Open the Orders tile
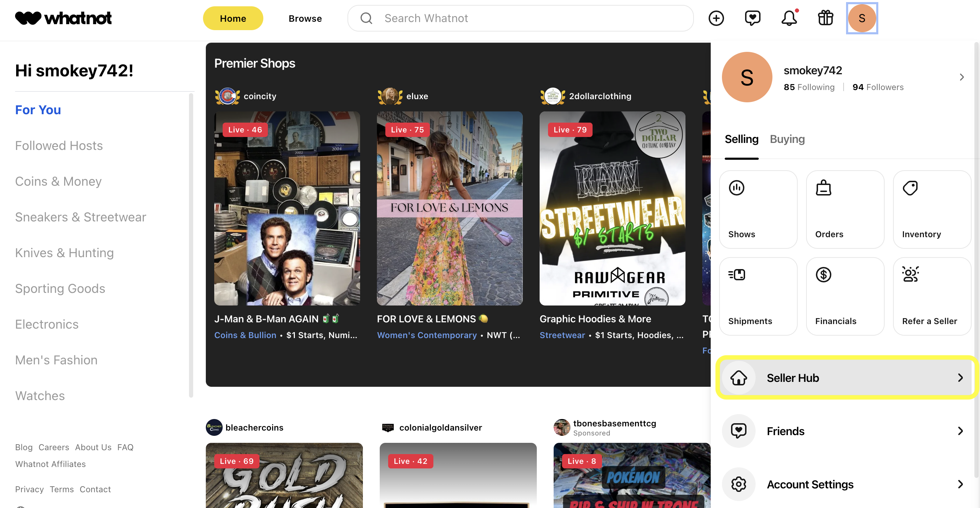Screen dimensions: 980x508 [x=845, y=209]
